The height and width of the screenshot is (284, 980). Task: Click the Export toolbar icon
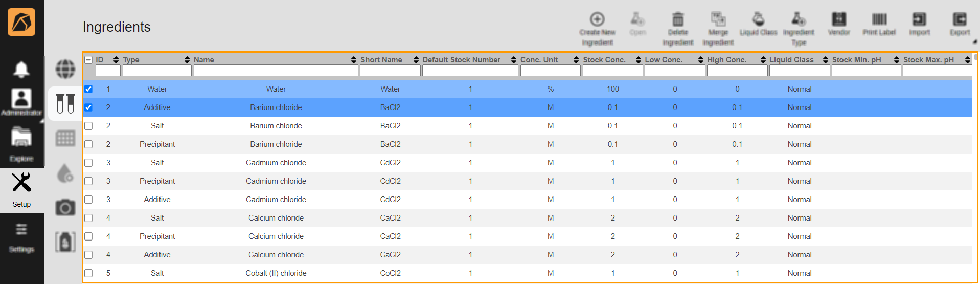[x=959, y=20]
